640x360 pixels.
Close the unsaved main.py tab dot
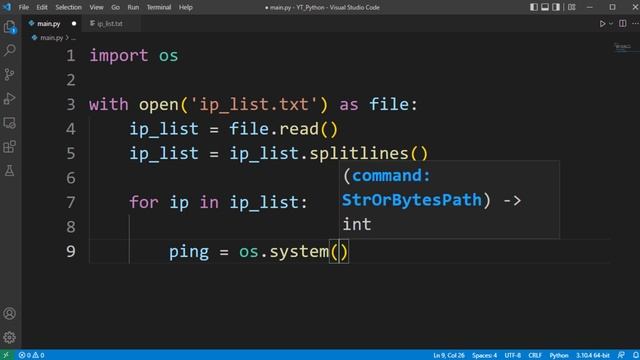pos(74,24)
